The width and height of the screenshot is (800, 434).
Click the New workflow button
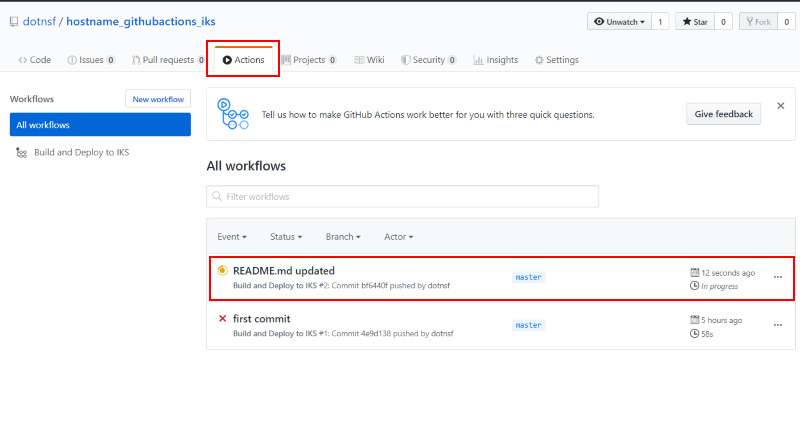pyautogui.click(x=158, y=99)
